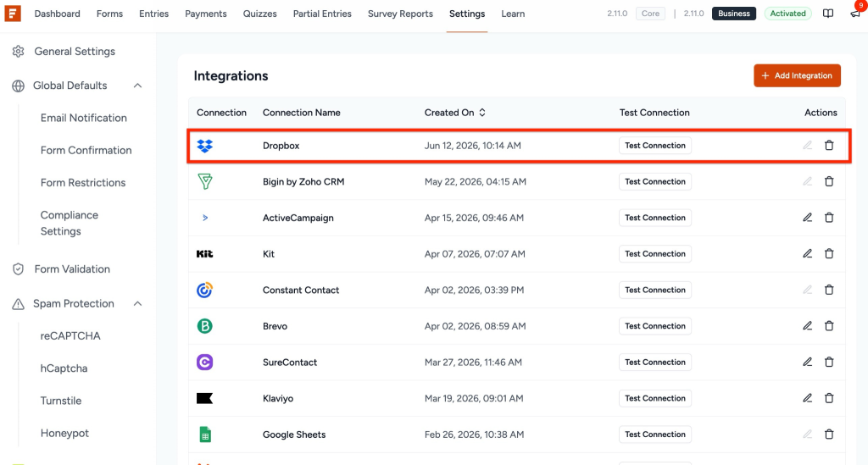Collapse the Spam Protection section
This screenshot has width=868, height=465.
pos(138,303)
